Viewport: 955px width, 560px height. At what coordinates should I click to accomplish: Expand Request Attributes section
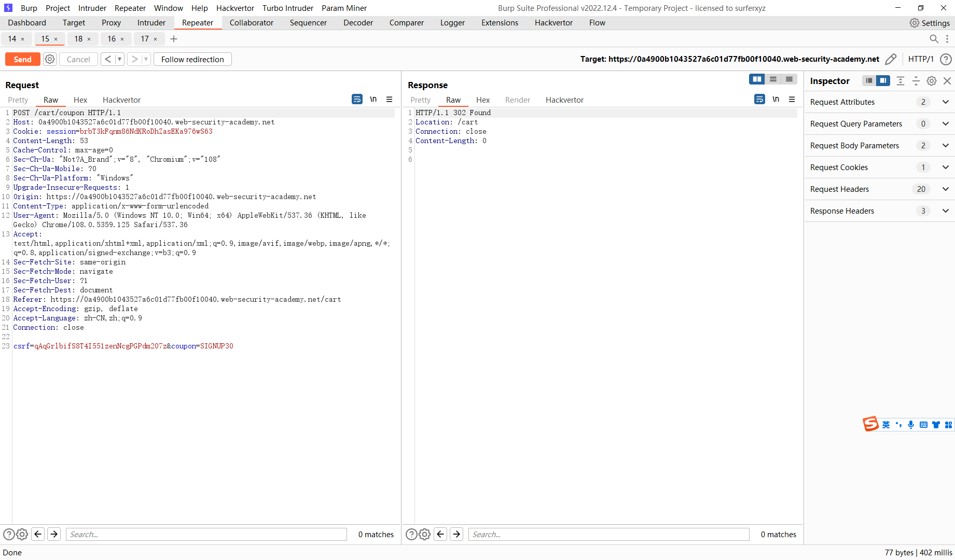click(x=880, y=102)
